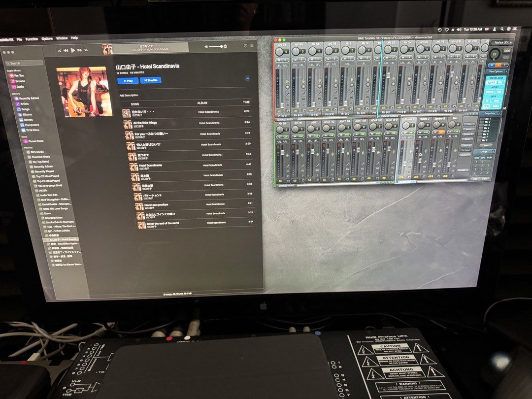
Task: Click the blue Shuffle button
Action: click(151, 80)
